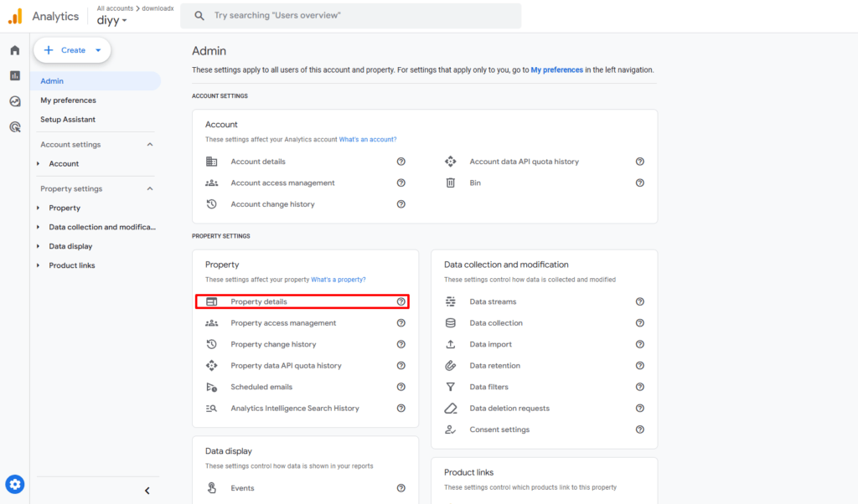This screenshot has width=858, height=504.
Task: Click the help icon next to Property access management
Action: tap(401, 323)
